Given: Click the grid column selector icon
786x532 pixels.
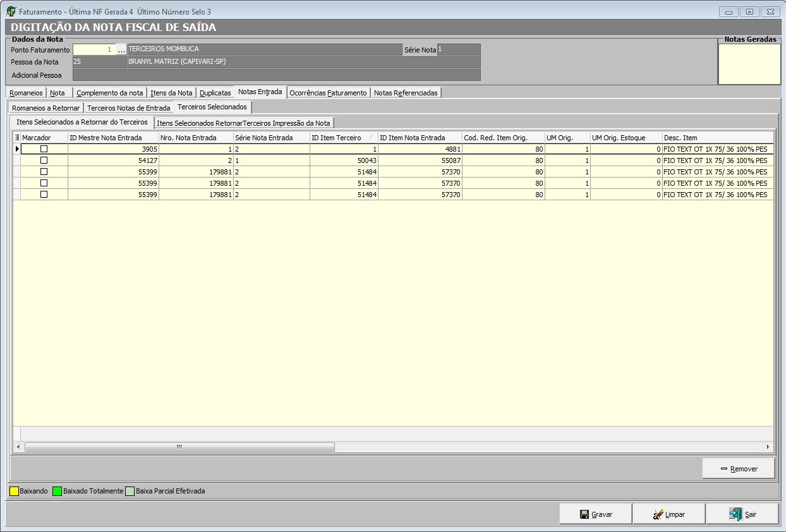Looking at the screenshot, I should pyautogui.click(x=17, y=138).
